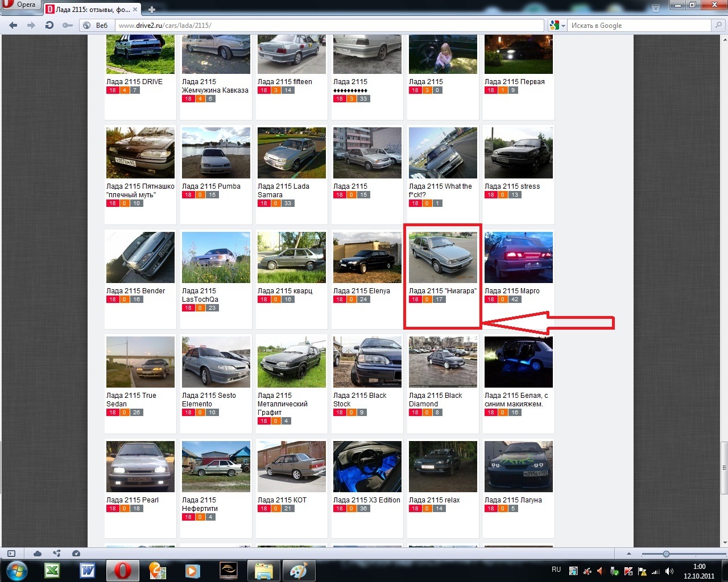Open Opera Unite icon in status bar

(x=57, y=554)
